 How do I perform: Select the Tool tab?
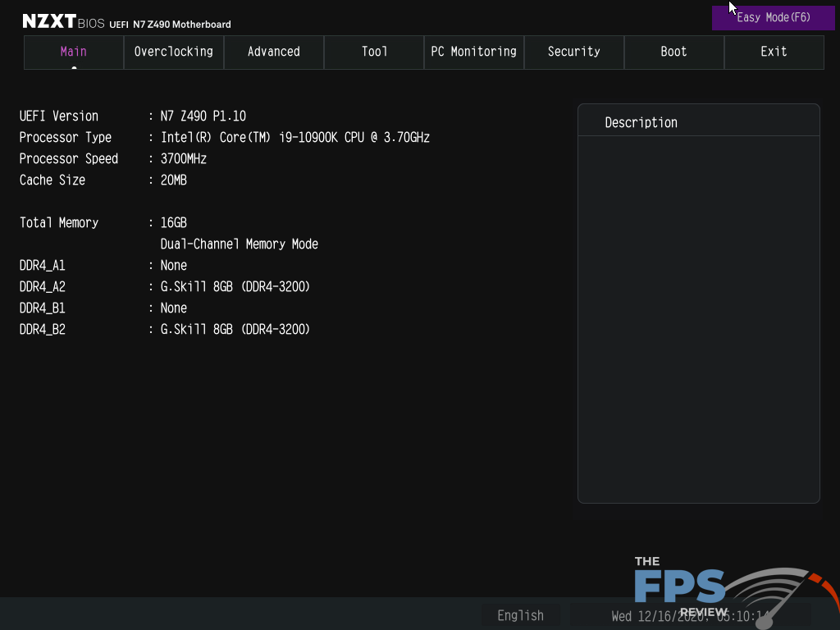tap(374, 52)
